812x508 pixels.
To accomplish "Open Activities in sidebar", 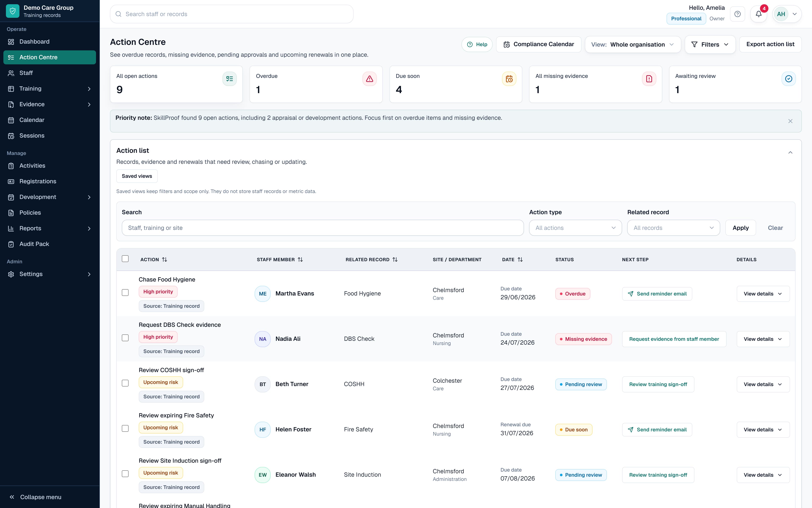I will pyautogui.click(x=50, y=166).
